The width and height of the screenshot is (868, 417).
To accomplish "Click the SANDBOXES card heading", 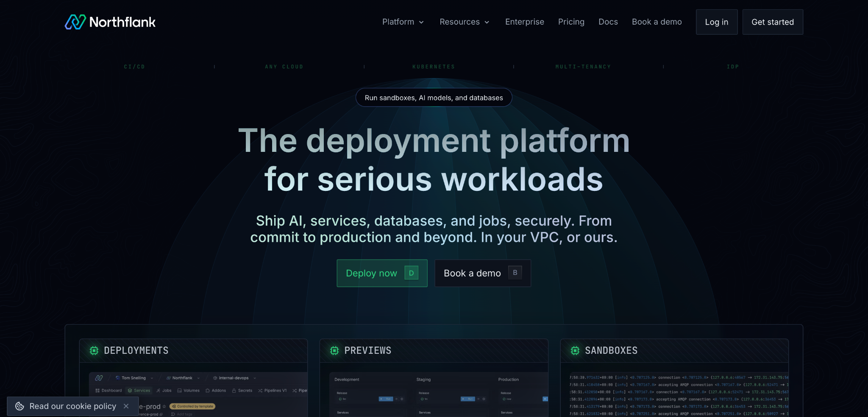I will (x=611, y=350).
